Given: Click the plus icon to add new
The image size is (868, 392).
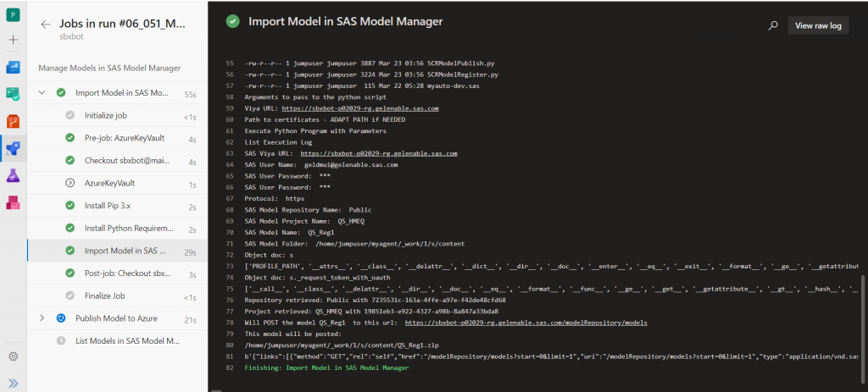Looking at the screenshot, I should [x=13, y=40].
